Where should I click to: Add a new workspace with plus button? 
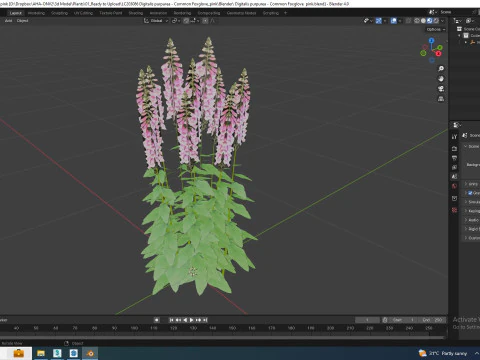click(285, 13)
